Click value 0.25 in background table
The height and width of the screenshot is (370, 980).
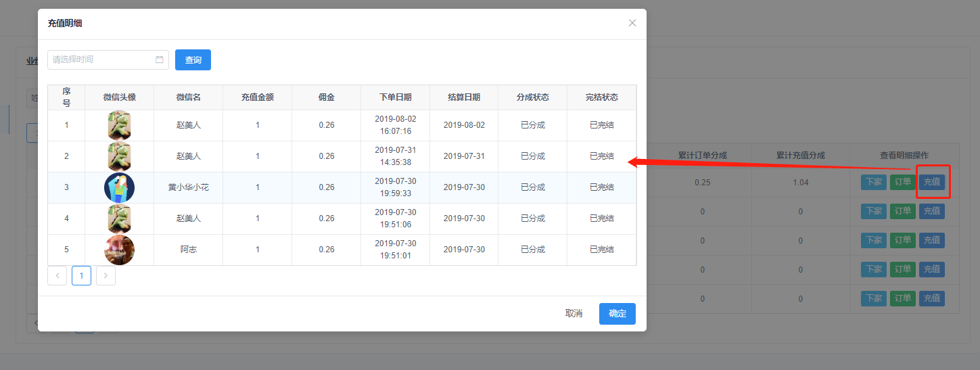[702, 183]
